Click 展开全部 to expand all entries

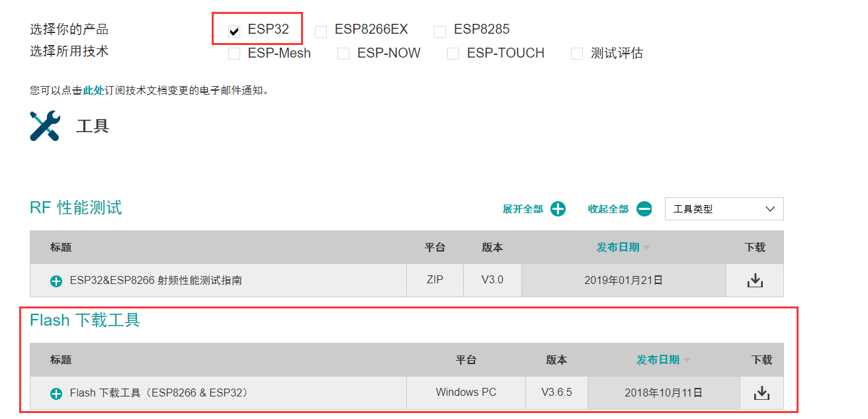523,209
